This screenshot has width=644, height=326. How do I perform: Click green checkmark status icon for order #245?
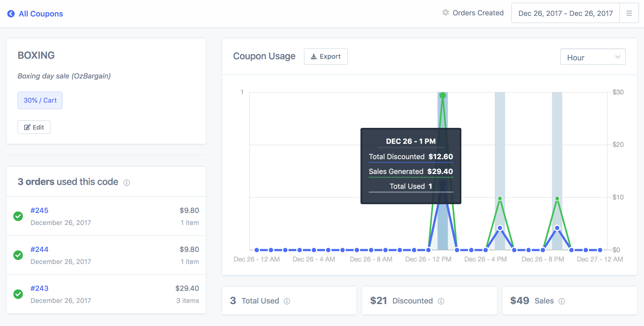point(18,216)
